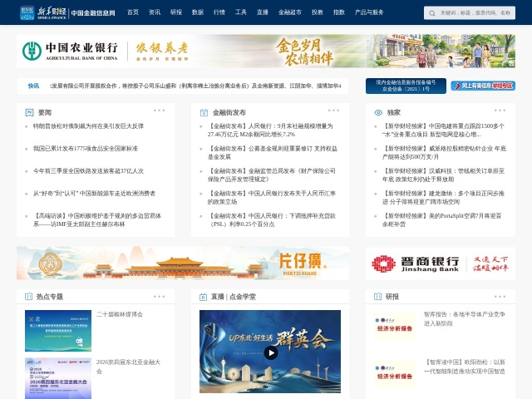
Task: Click the 直播 | 点金学堂 heading
Action: tap(234, 297)
